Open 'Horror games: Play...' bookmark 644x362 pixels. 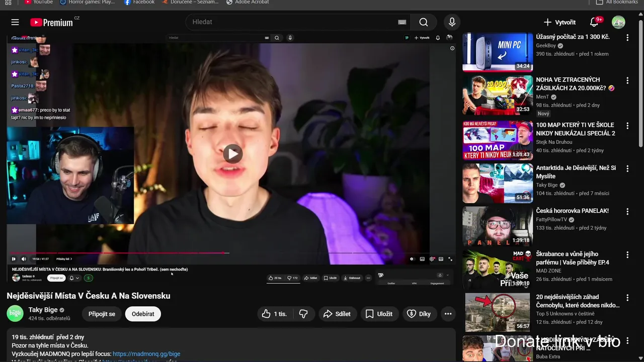87,2
